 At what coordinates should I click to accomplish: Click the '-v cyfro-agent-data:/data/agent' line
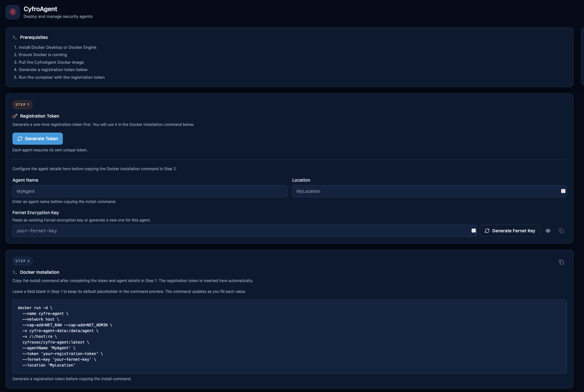click(60, 331)
